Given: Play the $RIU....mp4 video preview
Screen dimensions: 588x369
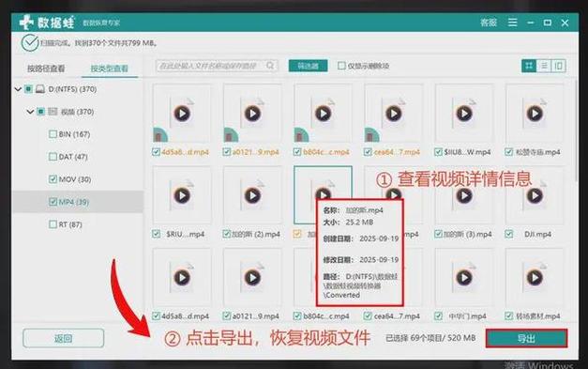Looking at the screenshot, I should [x=182, y=195].
